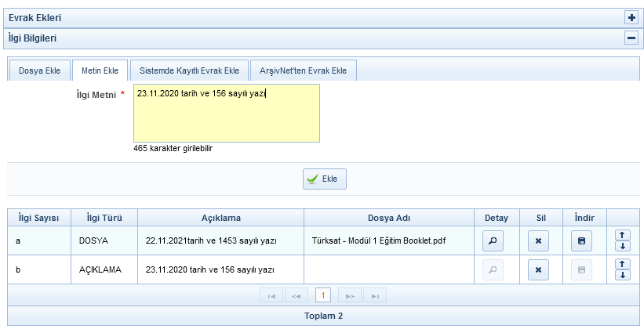Open Sistemde Kayıtlı Evrak Ekle tab
This screenshot has width=644, height=329.
(189, 70)
